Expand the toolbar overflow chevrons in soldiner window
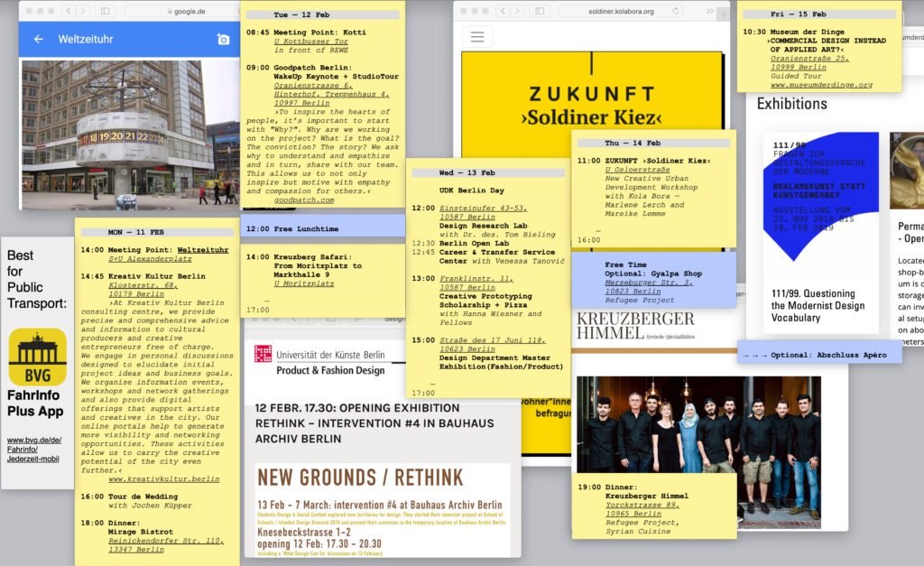This screenshot has height=566, width=924. click(709, 11)
